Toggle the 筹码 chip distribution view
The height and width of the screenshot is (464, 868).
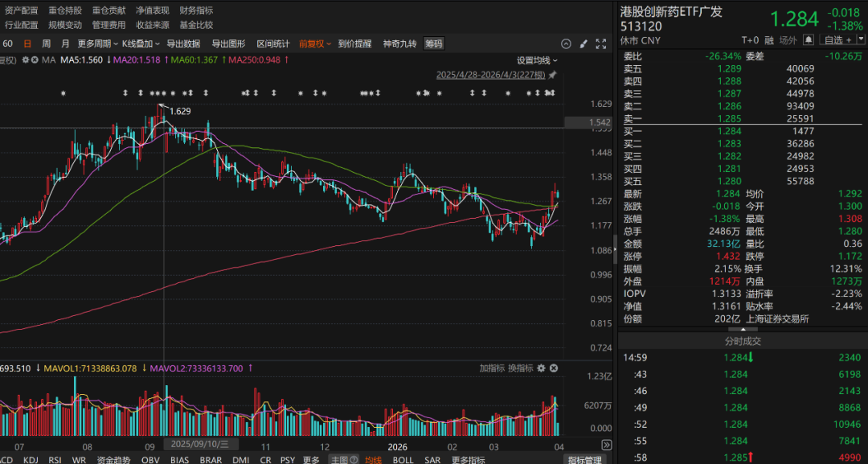pos(433,43)
